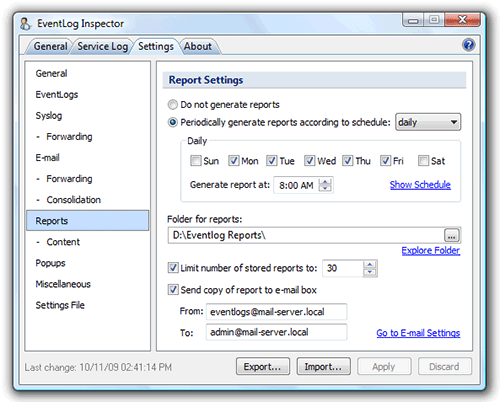Select Reports in the sidebar

click(x=87, y=220)
